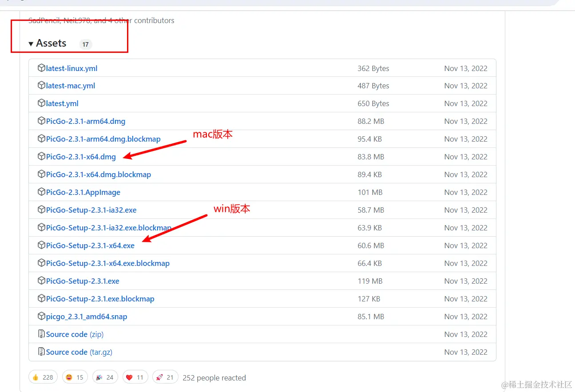The width and height of the screenshot is (575, 392).
Task: Click the zip file icon beside Source code (zip)
Action: (x=41, y=334)
